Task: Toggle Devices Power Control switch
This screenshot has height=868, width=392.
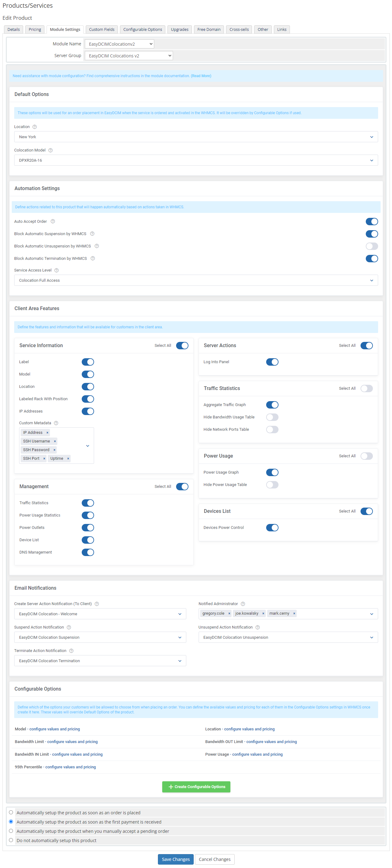Action: click(x=272, y=528)
